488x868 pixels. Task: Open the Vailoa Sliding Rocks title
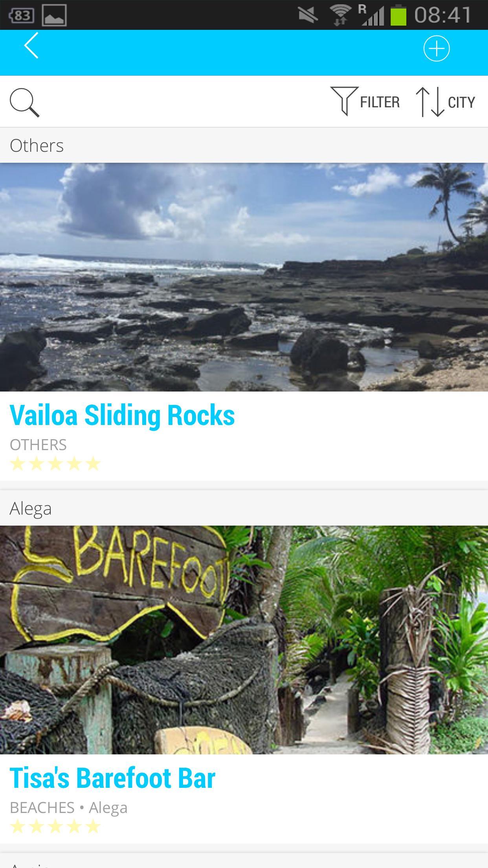coord(122,415)
